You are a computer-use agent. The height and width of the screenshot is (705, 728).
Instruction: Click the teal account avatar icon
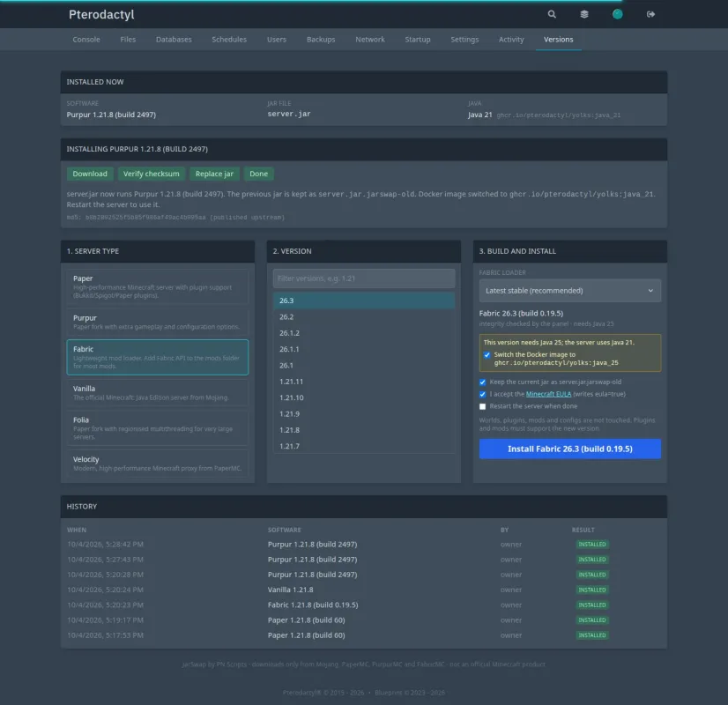pos(617,14)
